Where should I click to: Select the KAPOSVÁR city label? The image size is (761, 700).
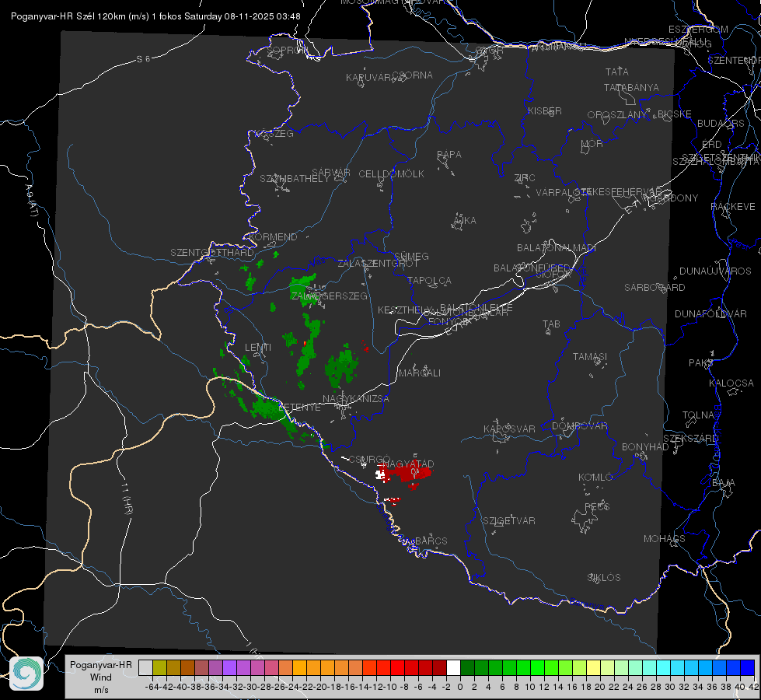click(509, 429)
